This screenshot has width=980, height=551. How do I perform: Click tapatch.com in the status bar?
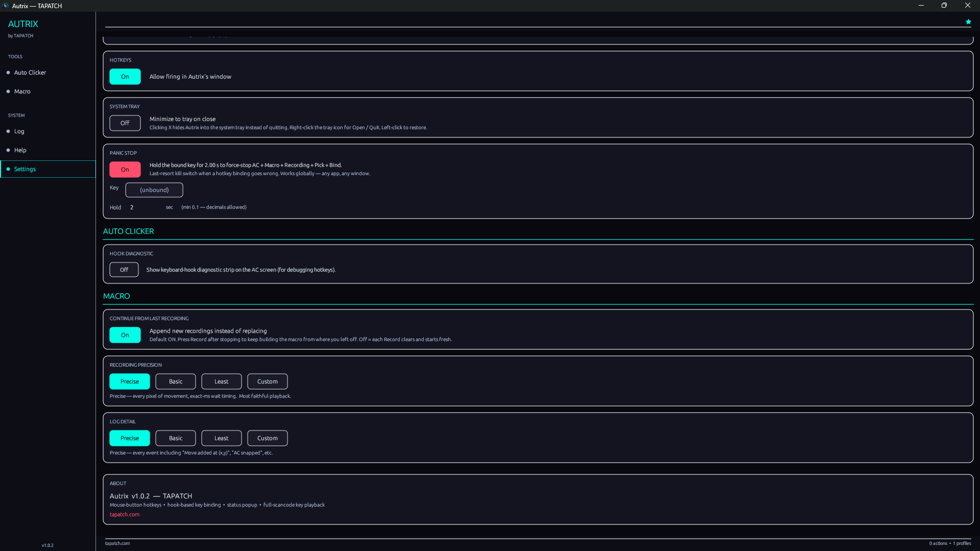[x=117, y=543]
